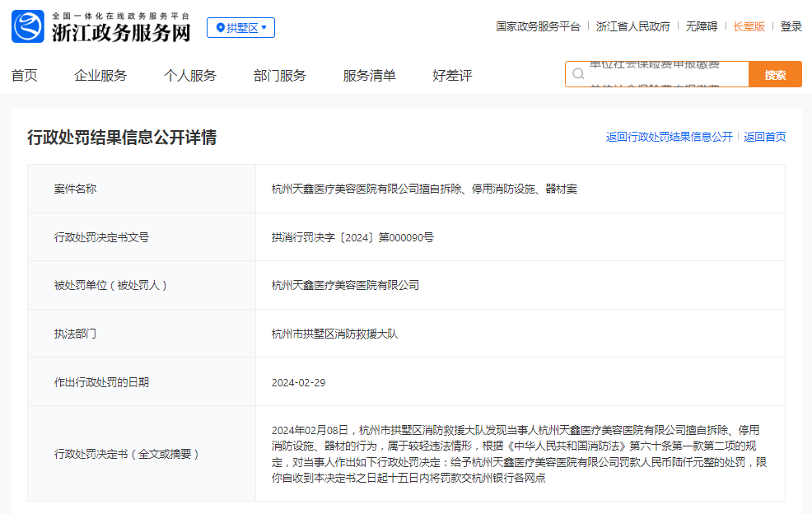
Task: Click the 案件名称 label cell
Action: coord(142,189)
